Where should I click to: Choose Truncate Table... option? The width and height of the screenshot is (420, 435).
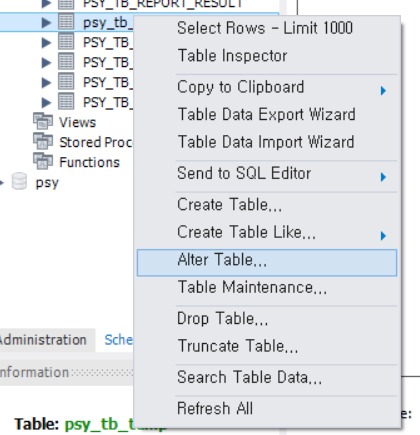267,346
